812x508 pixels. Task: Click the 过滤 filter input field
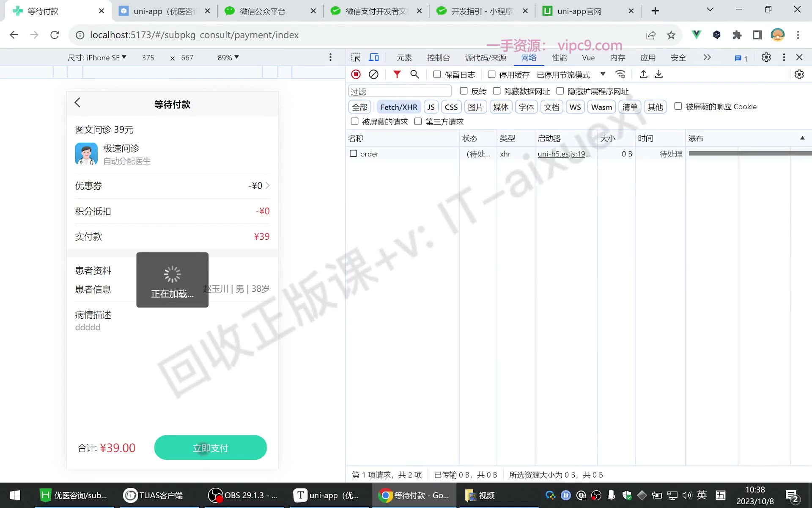click(400, 91)
